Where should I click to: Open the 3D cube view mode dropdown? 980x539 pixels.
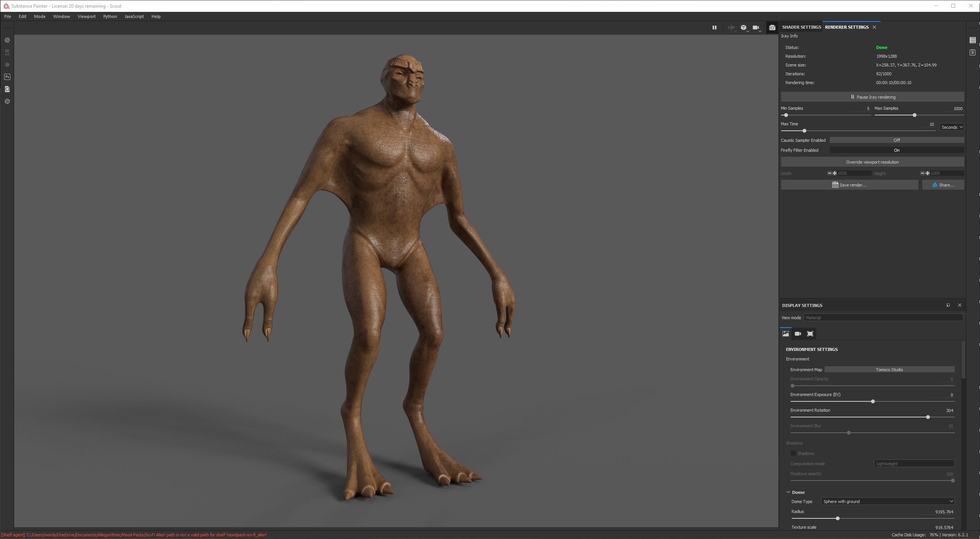pyautogui.click(x=744, y=28)
